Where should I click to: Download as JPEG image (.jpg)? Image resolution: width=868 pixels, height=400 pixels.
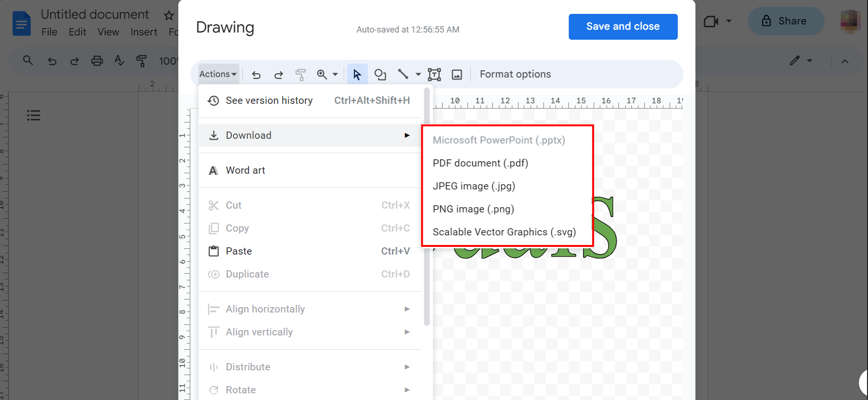coord(473,186)
